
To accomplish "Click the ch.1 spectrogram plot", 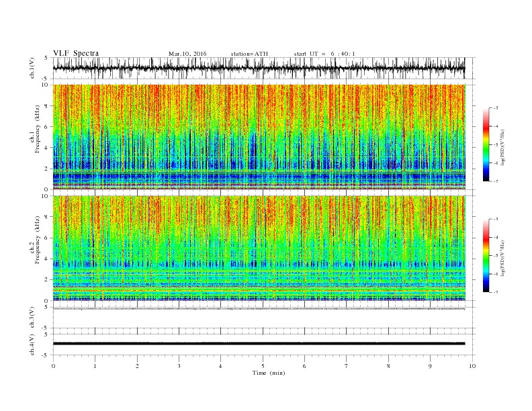I will click(259, 137).
